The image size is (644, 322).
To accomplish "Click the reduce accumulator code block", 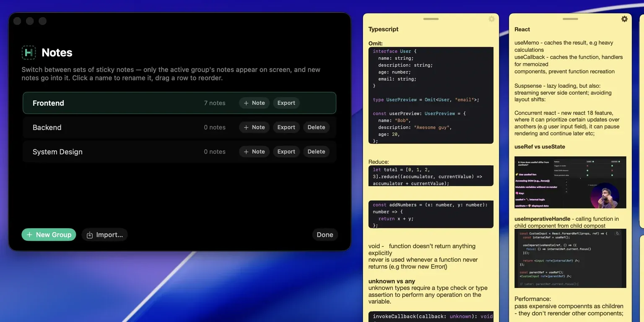I will coord(431,176).
